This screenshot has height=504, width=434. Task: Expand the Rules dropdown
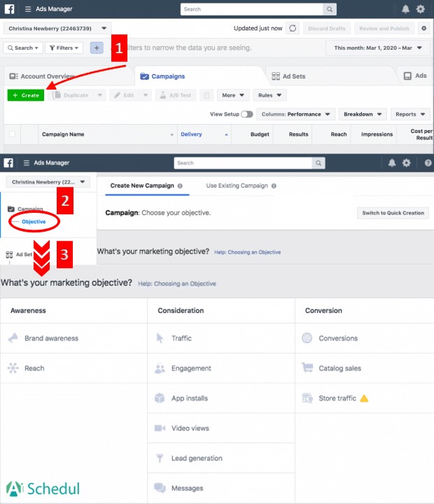pyautogui.click(x=269, y=95)
